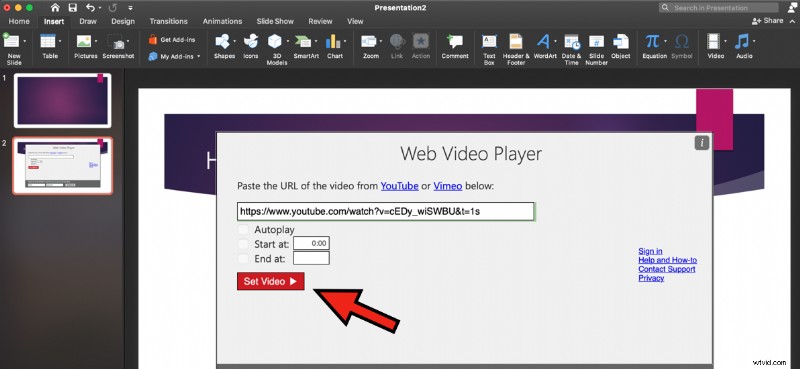Open the Web Video Player info icon
Screen dimensions: 800x369
[x=702, y=143]
